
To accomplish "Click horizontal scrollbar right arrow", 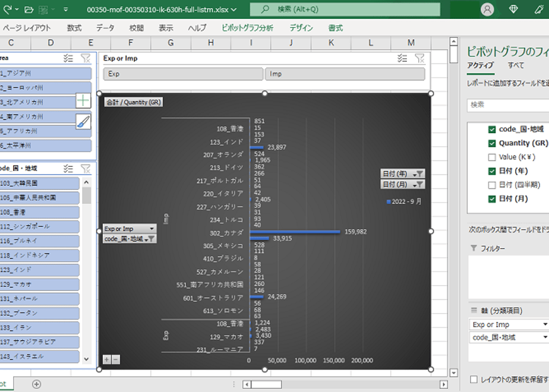I will pos(444,384).
